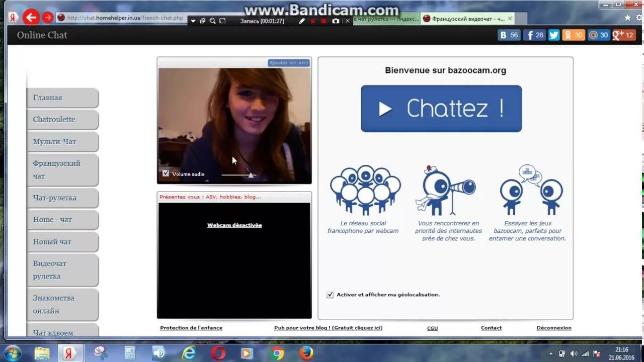Open Чат-рулетка sidebar item
Viewport: 644px width, 362px height.
[62, 198]
